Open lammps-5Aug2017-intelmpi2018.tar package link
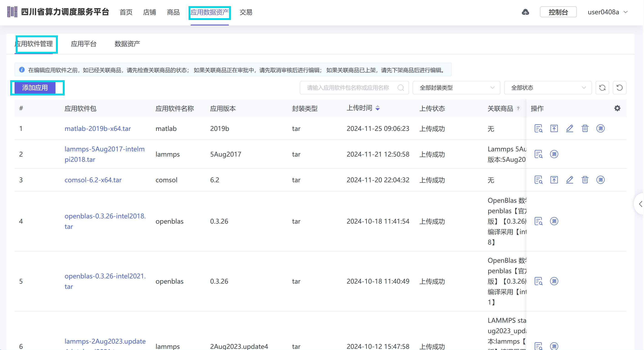644x350 pixels. [104, 154]
